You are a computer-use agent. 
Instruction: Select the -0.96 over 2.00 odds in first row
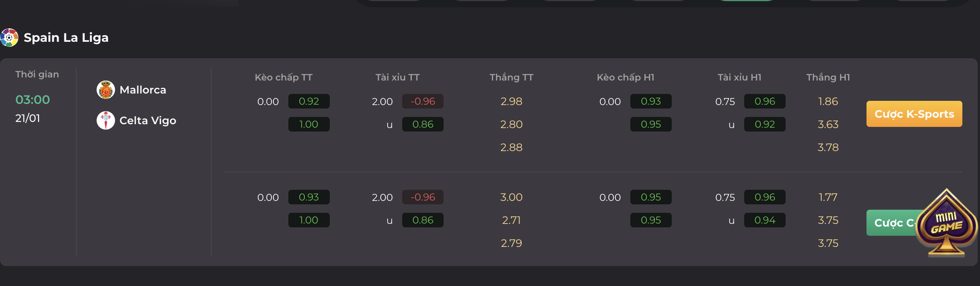(x=423, y=101)
